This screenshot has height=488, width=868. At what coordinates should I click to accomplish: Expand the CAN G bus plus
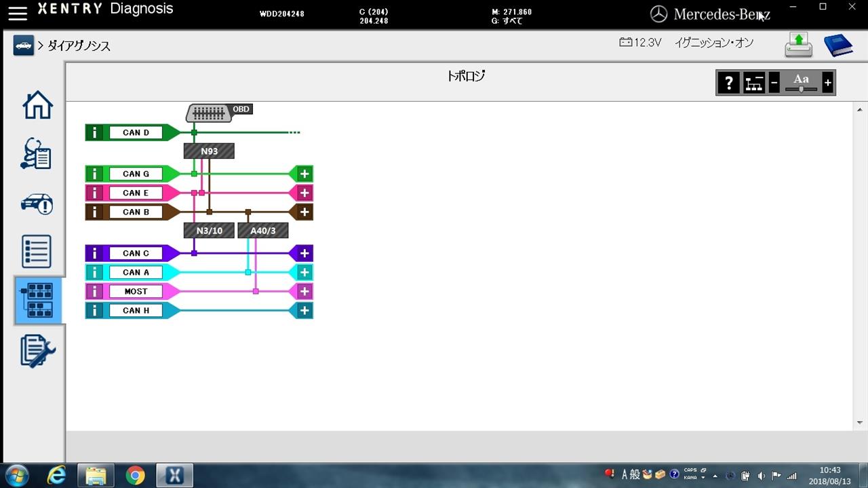click(x=304, y=174)
